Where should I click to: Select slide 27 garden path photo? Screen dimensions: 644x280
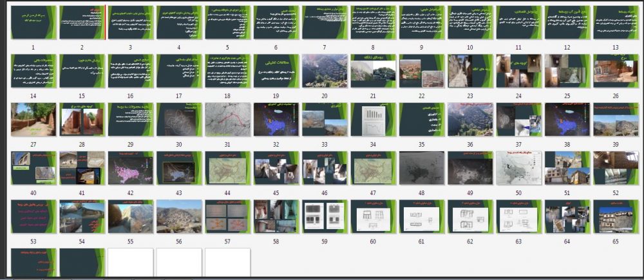[33, 120]
